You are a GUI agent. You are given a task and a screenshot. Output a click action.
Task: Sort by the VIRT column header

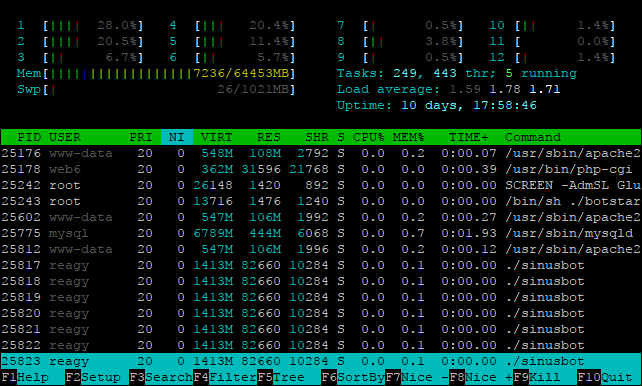point(217,137)
